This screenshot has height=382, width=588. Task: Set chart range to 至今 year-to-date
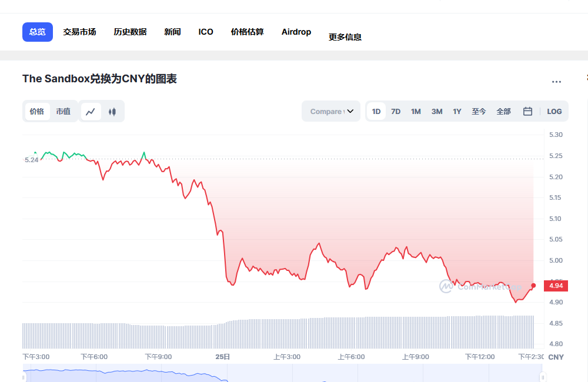point(479,111)
